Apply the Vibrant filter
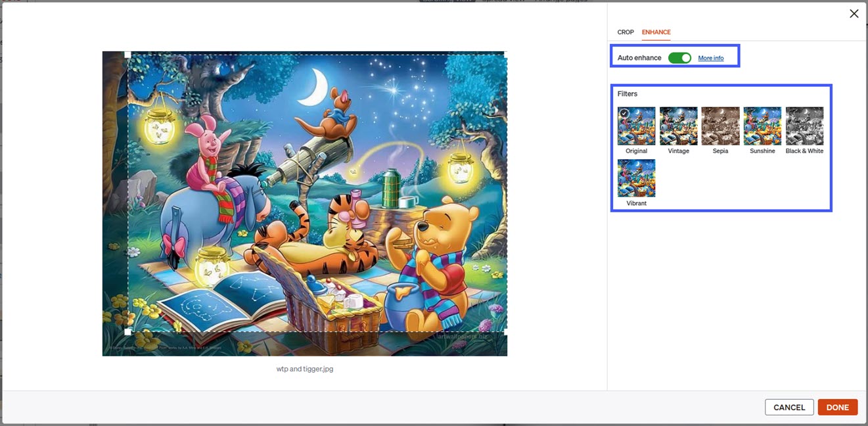 pos(636,178)
